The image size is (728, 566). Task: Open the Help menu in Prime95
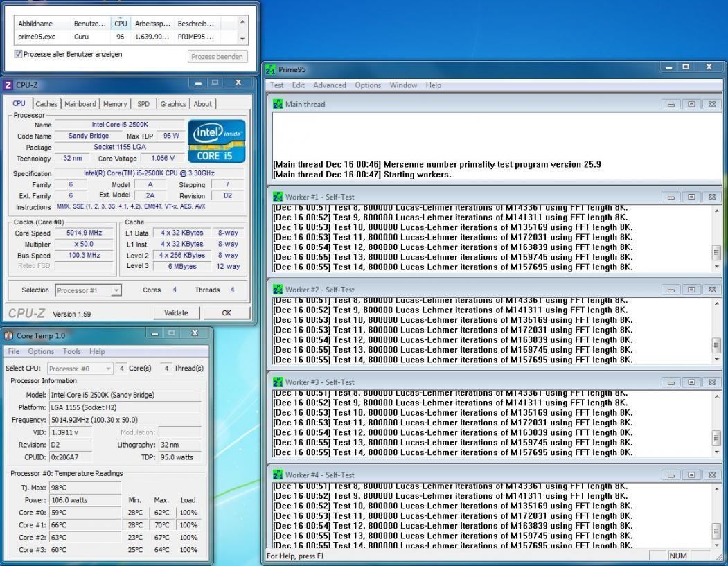pyautogui.click(x=433, y=85)
